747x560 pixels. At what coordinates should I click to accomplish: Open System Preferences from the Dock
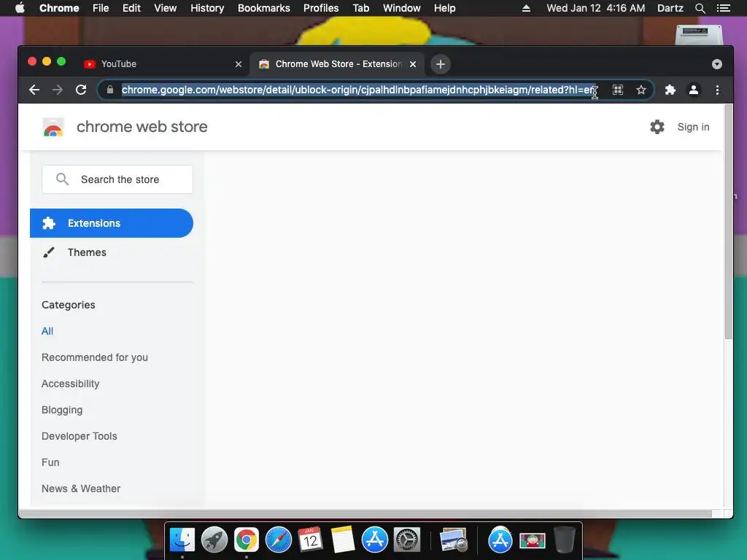pos(407,540)
